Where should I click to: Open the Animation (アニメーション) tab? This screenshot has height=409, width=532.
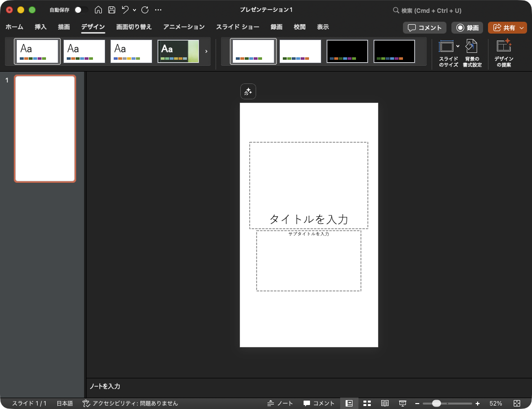183,27
